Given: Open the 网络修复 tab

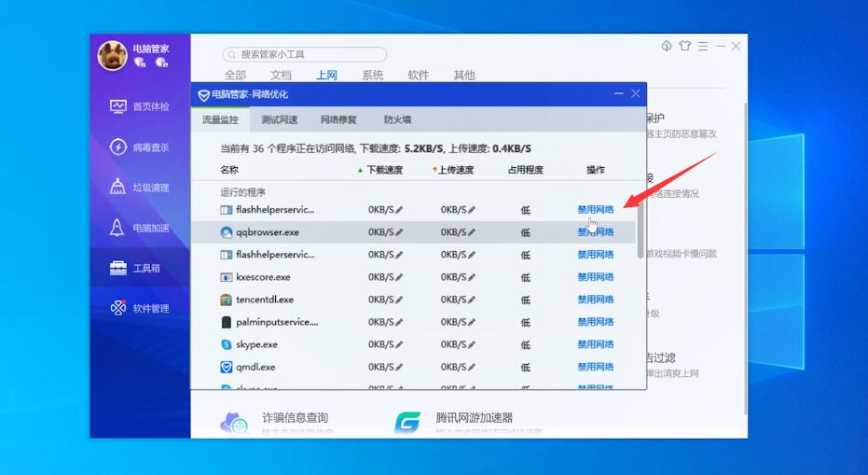Looking at the screenshot, I should point(338,119).
